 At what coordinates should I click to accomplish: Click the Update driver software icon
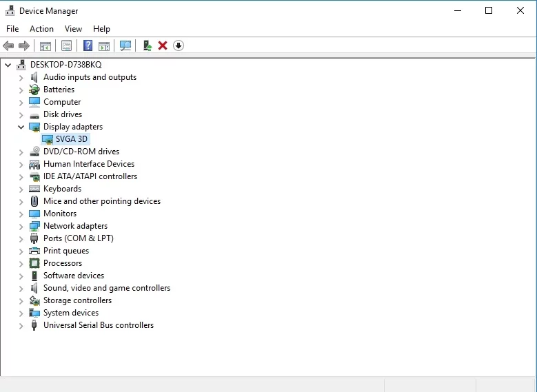147,45
